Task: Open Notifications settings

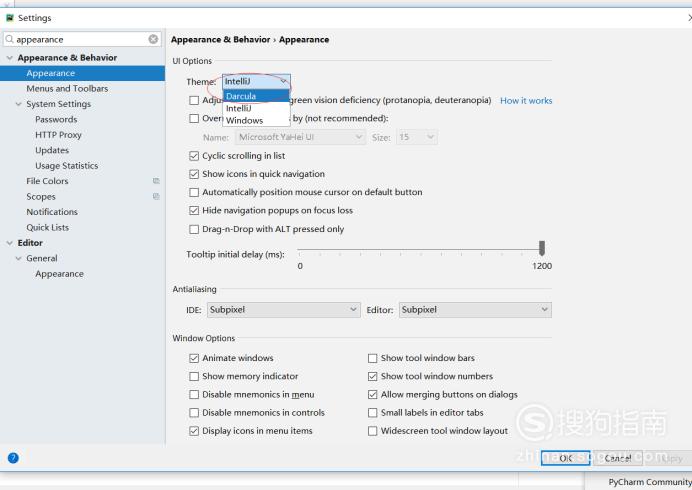Action: click(52, 212)
